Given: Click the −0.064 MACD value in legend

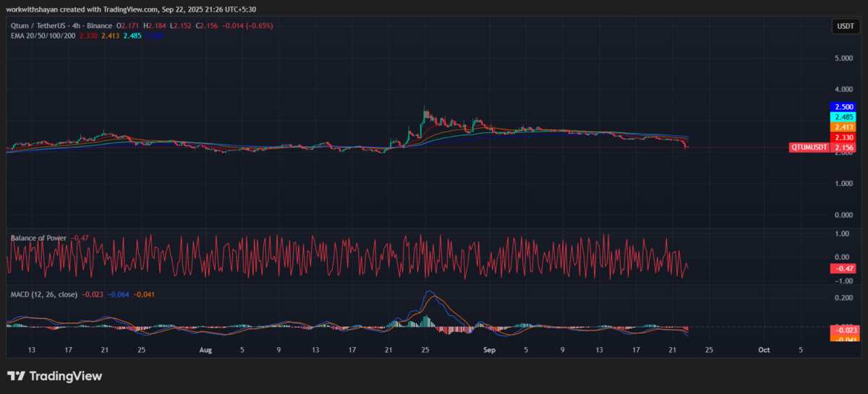Looking at the screenshot, I should [x=120, y=294].
